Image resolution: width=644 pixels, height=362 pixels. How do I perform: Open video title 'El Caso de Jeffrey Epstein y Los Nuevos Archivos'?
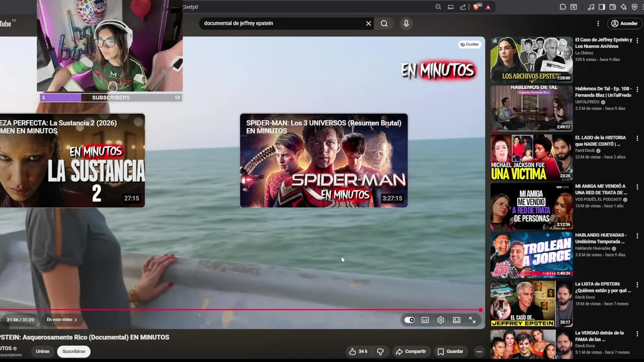tap(604, 43)
